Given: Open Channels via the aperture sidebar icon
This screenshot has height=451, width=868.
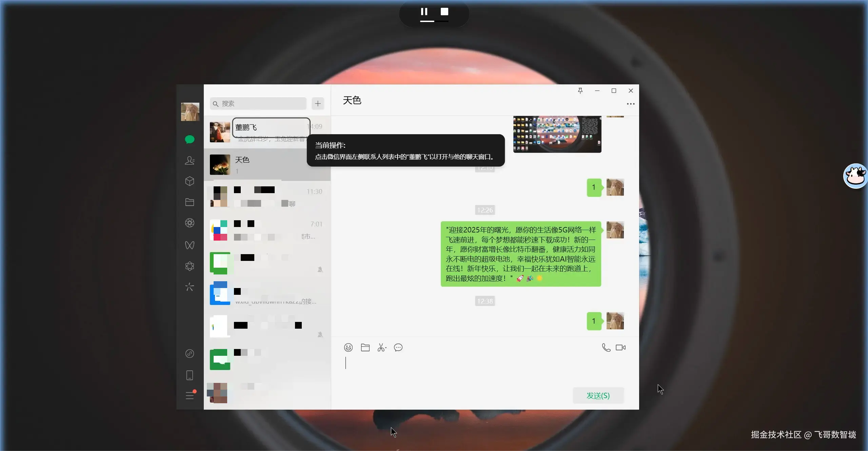Looking at the screenshot, I should [190, 223].
